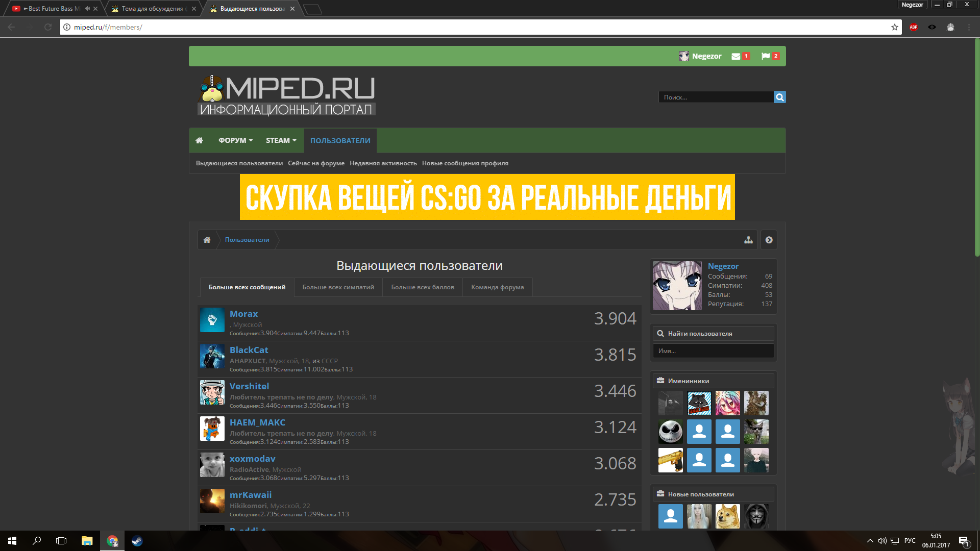Open the Windows action center notifications
This screenshot has height=551, width=980.
coord(964,541)
